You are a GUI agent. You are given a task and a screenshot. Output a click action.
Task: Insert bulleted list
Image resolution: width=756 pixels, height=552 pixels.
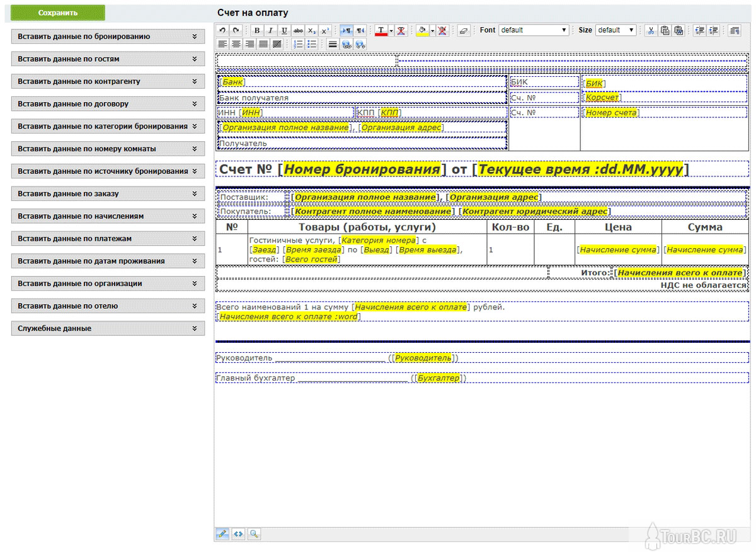point(311,44)
